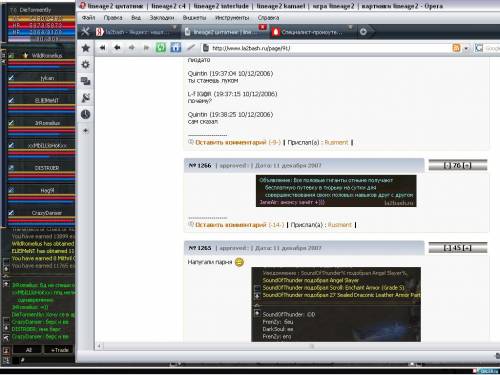The height and width of the screenshot is (375, 500).
Task: Open the Инструменты menu
Action: click(x=232, y=18)
